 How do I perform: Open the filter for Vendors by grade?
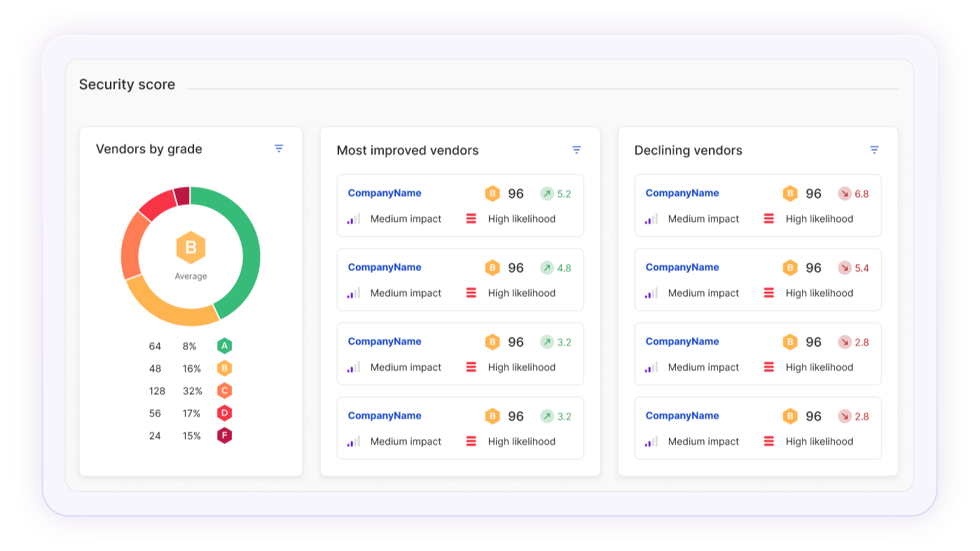[279, 148]
